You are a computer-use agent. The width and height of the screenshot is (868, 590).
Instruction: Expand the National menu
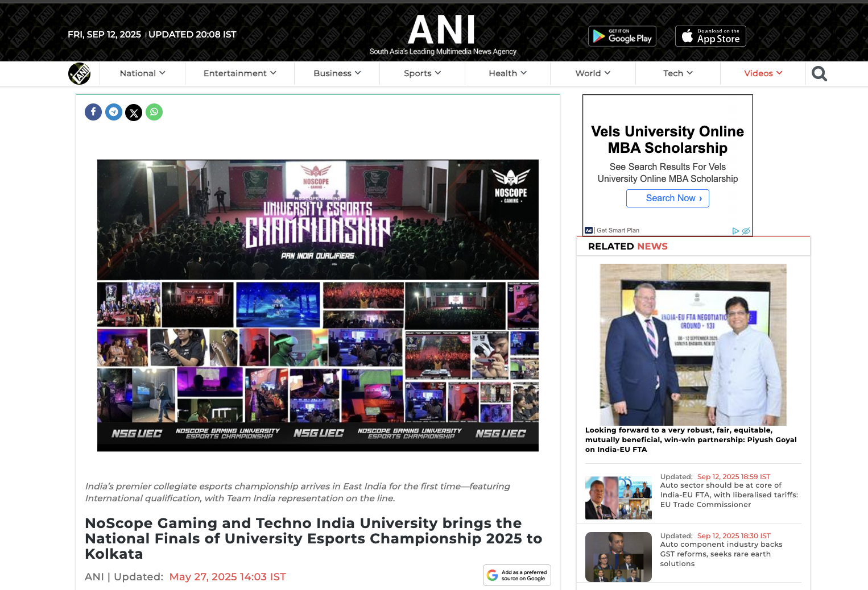tap(142, 73)
